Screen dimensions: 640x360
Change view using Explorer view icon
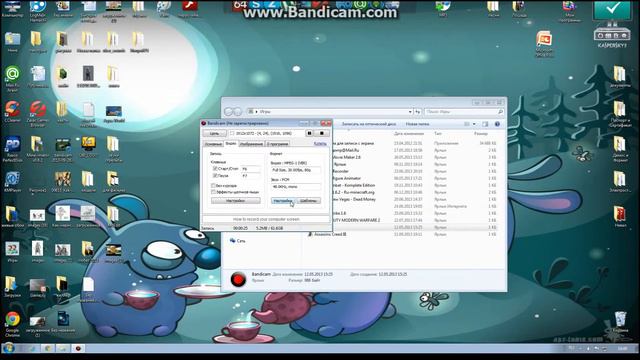[467, 124]
